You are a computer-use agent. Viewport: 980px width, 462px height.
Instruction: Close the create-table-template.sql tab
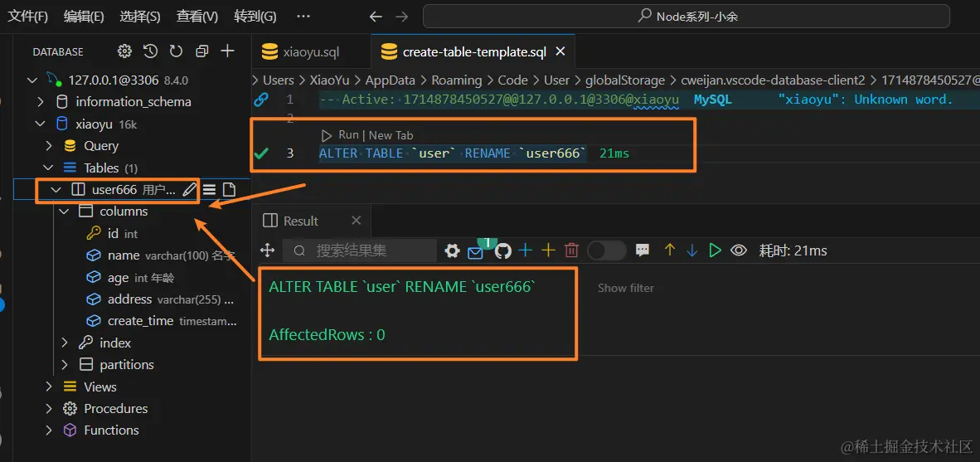560,51
